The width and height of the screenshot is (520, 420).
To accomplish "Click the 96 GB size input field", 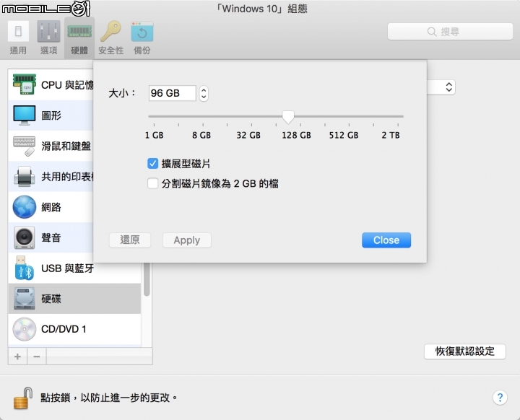I will point(172,93).
